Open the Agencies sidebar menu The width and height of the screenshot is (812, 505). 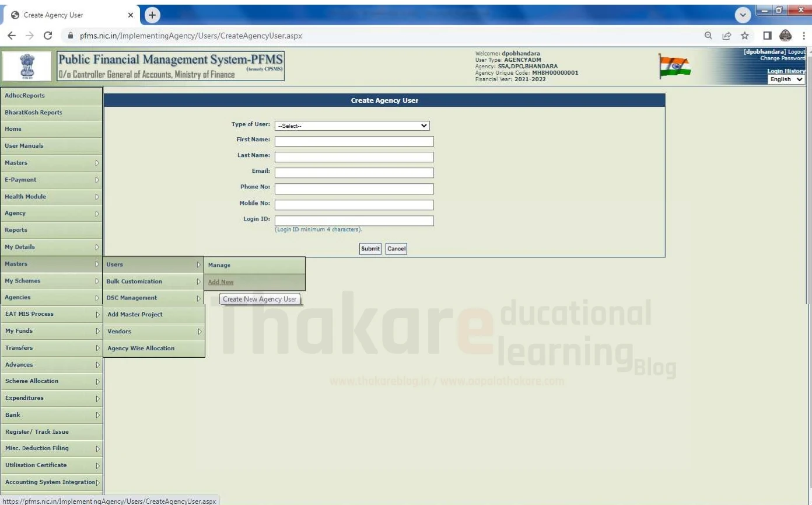click(x=51, y=297)
